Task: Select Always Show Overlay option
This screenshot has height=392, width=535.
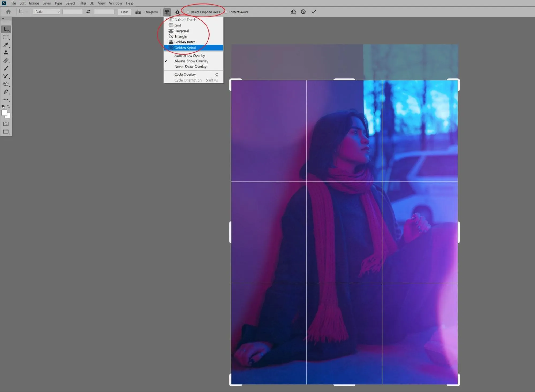Action: [193, 61]
